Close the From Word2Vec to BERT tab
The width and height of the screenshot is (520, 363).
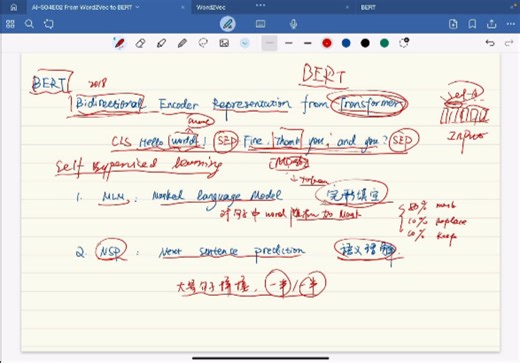coord(183,7)
